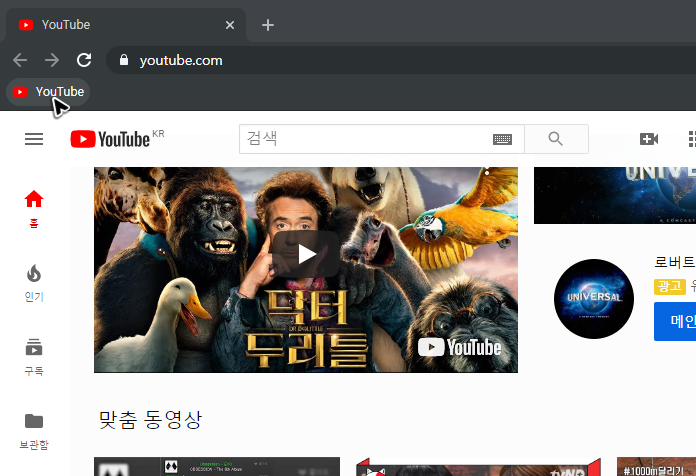Open 구독 subscriptions in sidebar
The image size is (696, 476).
click(x=34, y=357)
